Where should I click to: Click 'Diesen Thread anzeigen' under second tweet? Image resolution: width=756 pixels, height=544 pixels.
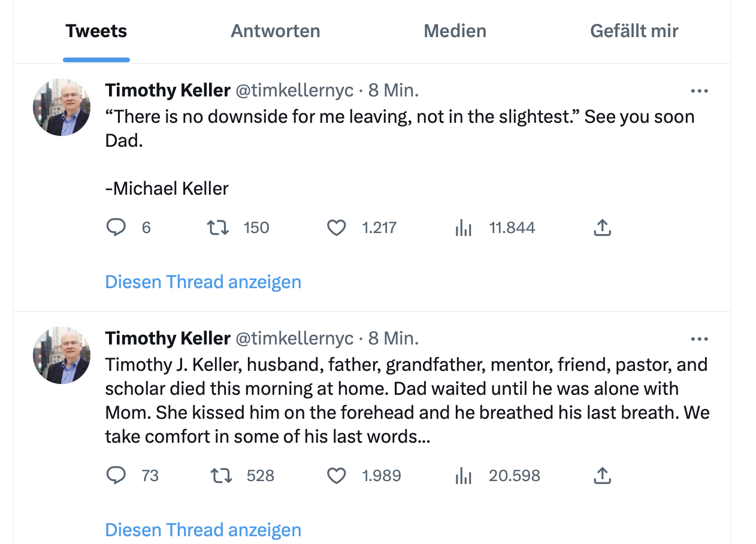[x=203, y=530]
